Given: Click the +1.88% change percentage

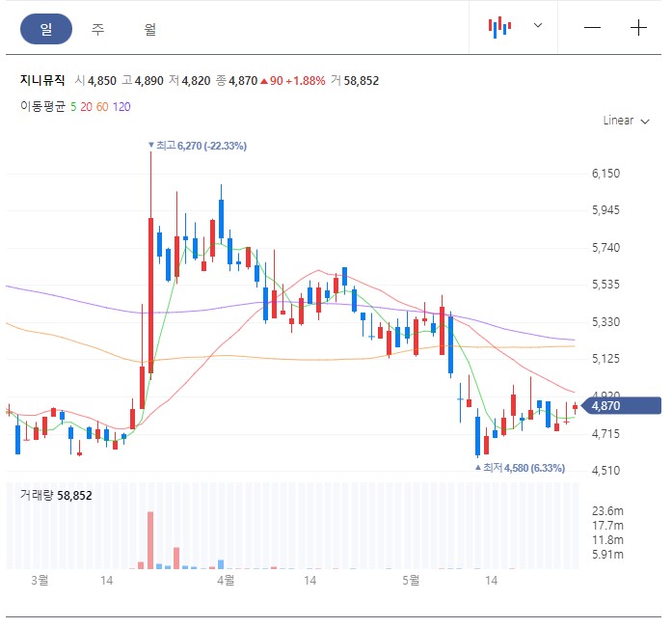Looking at the screenshot, I should pyautogui.click(x=305, y=81).
